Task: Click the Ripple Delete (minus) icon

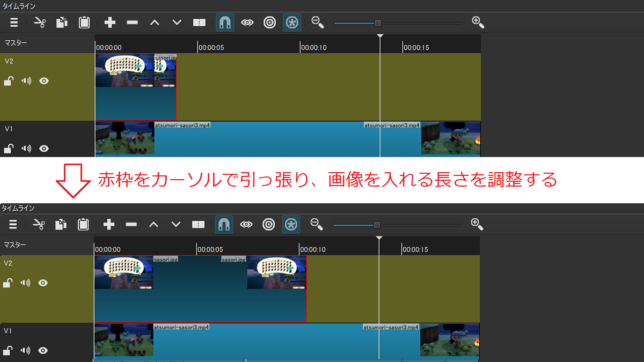Action: click(x=131, y=22)
